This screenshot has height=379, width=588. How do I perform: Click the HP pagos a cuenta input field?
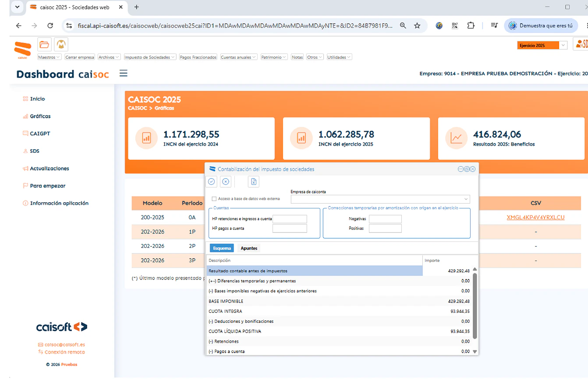click(290, 229)
